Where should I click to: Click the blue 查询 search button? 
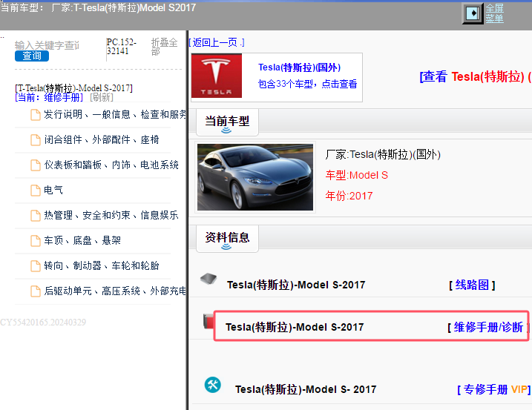32,56
